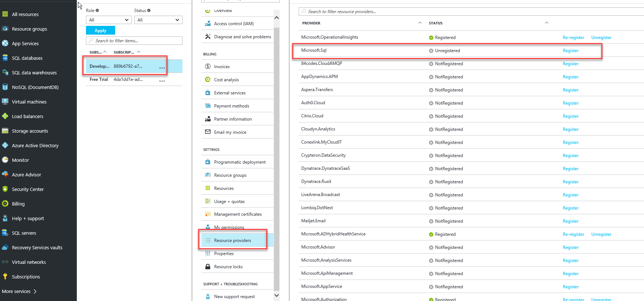
Task: Click the Azure Advisor cloud icon
Action: tap(5, 175)
